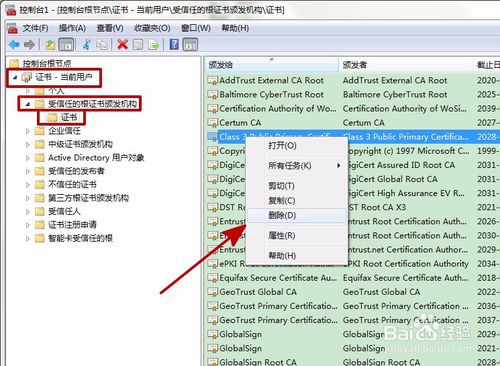Screen dimensions: 500x366
Task: Click the 受信任的发布者 folder icon
Action: pyautogui.click(x=40, y=171)
